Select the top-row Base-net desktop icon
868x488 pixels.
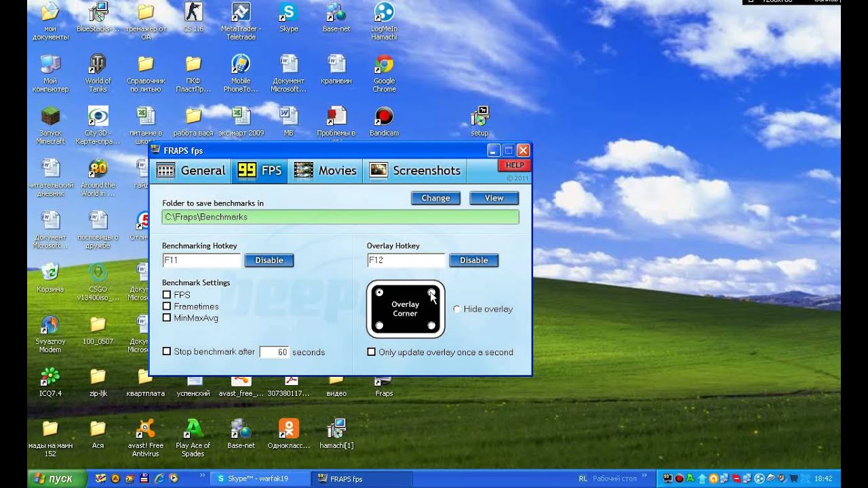coord(336,17)
